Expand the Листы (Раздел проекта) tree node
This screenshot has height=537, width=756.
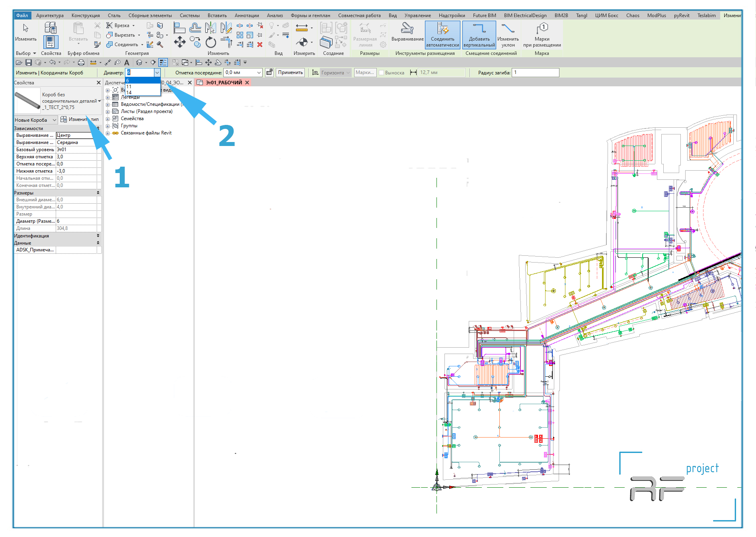[107, 112]
